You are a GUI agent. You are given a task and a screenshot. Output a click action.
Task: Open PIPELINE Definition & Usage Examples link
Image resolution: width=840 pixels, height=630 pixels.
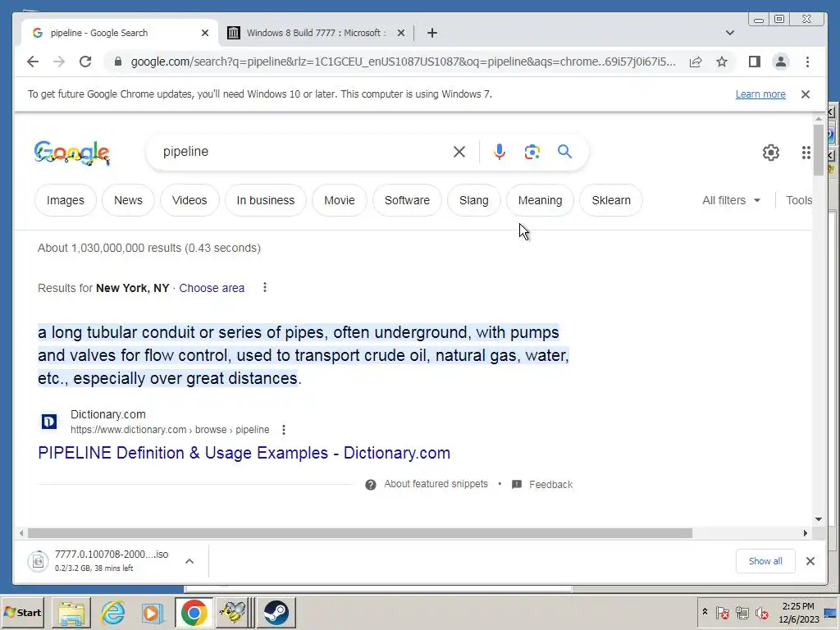pyautogui.click(x=244, y=453)
